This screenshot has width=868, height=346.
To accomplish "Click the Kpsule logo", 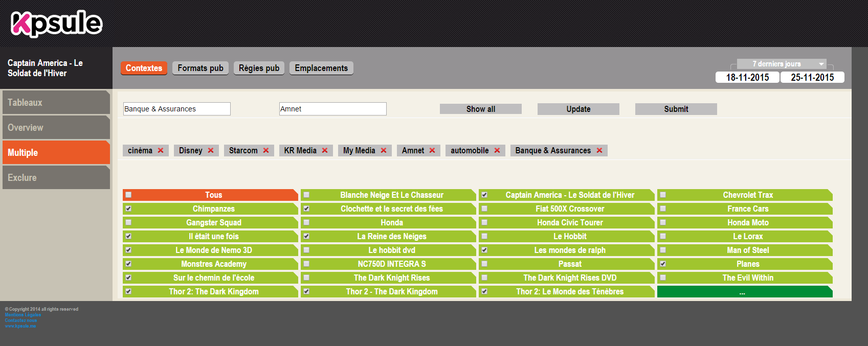I will pos(56,24).
